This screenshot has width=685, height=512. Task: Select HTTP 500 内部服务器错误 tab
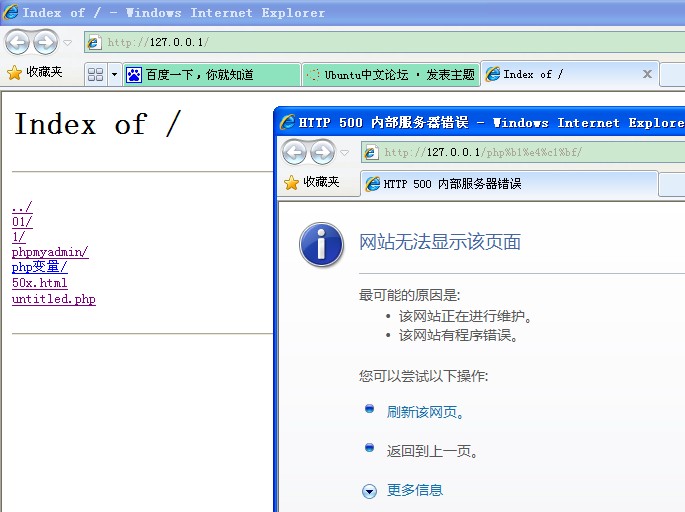[x=509, y=183]
